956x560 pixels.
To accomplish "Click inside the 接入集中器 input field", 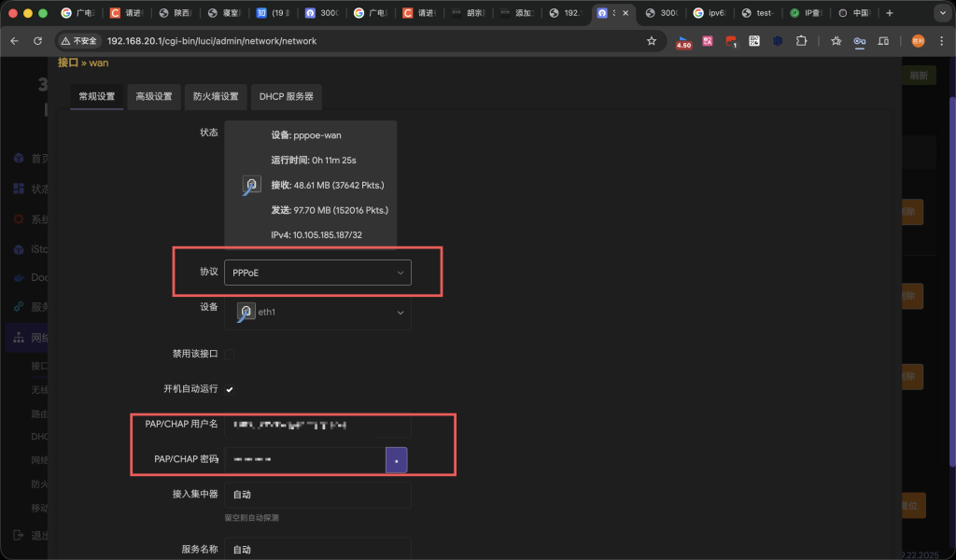I will [317, 493].
